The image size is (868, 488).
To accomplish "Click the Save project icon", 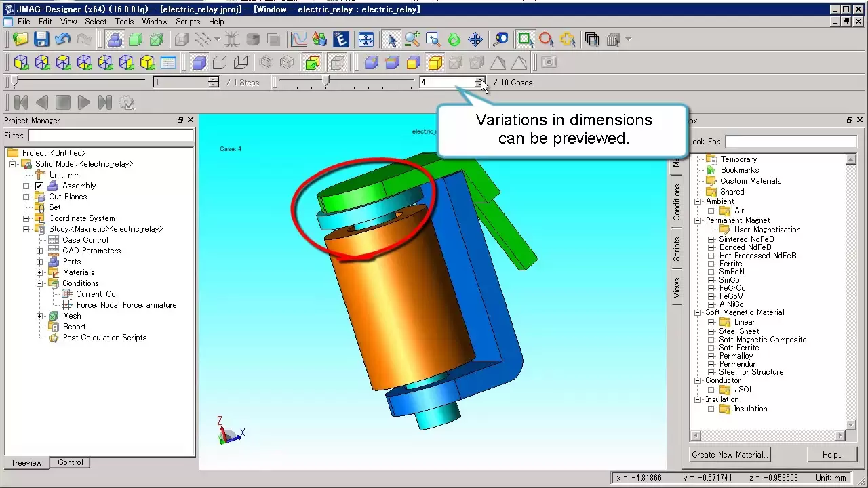I will coord(42,39).
